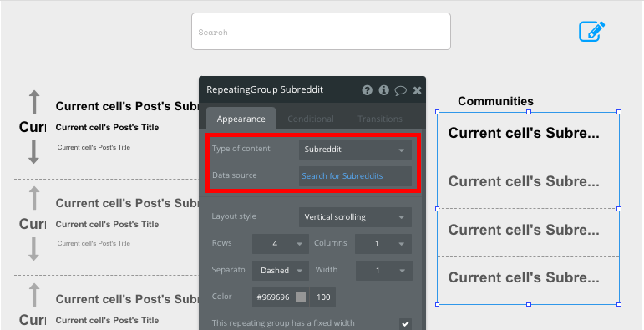644x330 pixels.
Task: Click the gray separator color swatch
Action: pyautogui.click(x=301, y=297)
